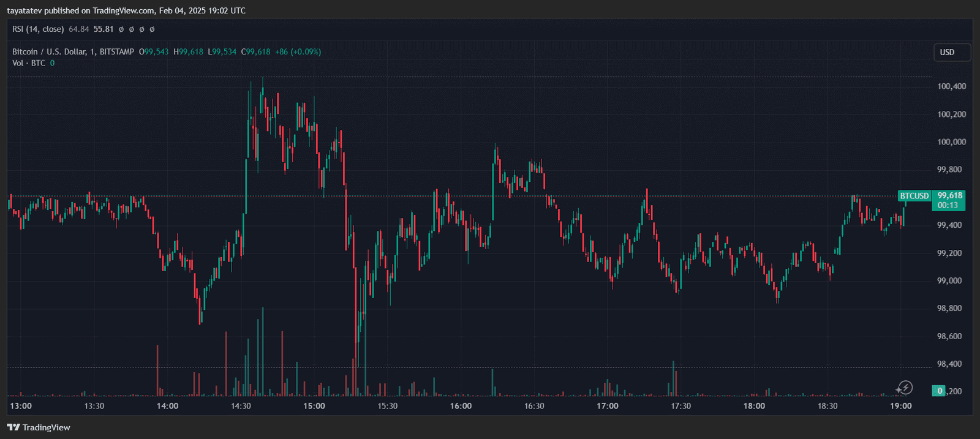Click the 19:00 time axis label
980x439 pixels.
tap(901, 406)
